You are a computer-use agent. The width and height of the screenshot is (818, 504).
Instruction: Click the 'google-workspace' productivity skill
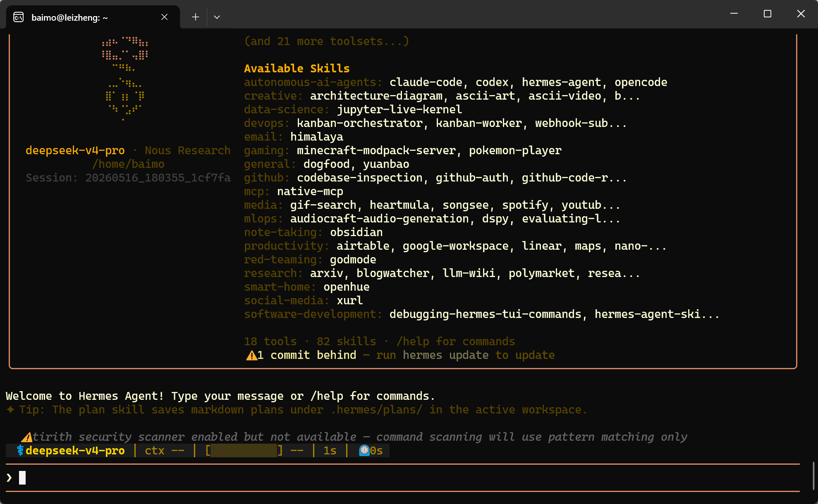pyautogui.click(x=456, y=246)
